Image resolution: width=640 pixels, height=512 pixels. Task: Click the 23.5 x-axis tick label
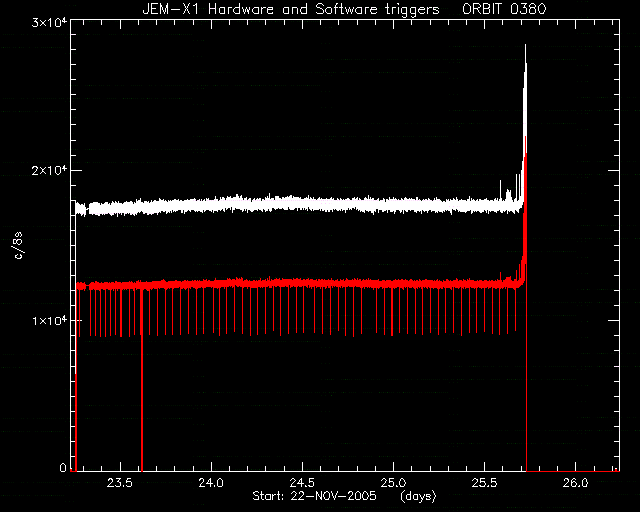pos(120,483)
